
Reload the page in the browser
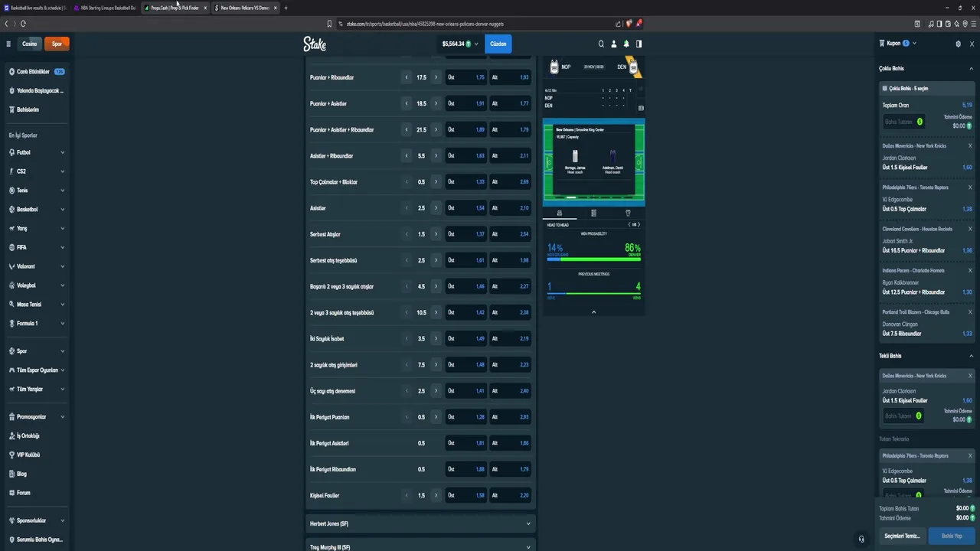[x=23, y=24]
